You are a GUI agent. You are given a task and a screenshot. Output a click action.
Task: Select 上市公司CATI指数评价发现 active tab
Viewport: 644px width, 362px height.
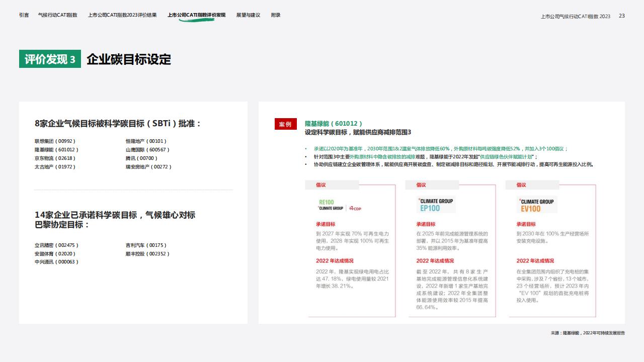click(x=197, y=15)
